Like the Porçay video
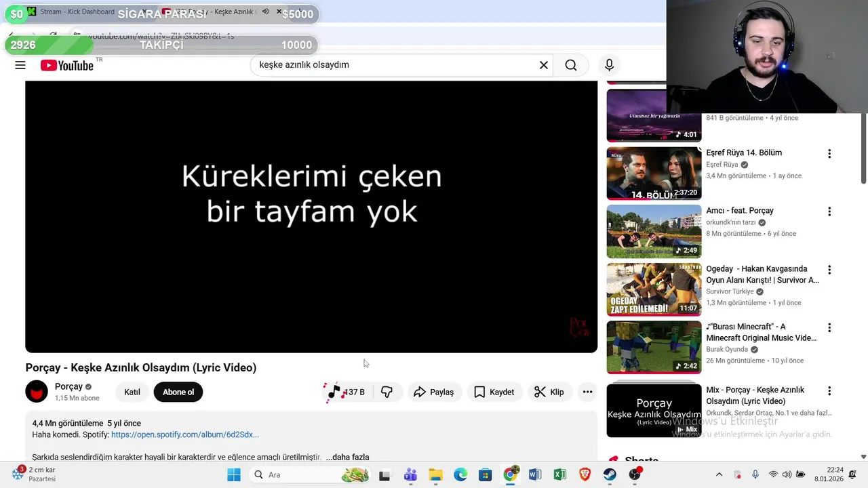 (346, 392)
